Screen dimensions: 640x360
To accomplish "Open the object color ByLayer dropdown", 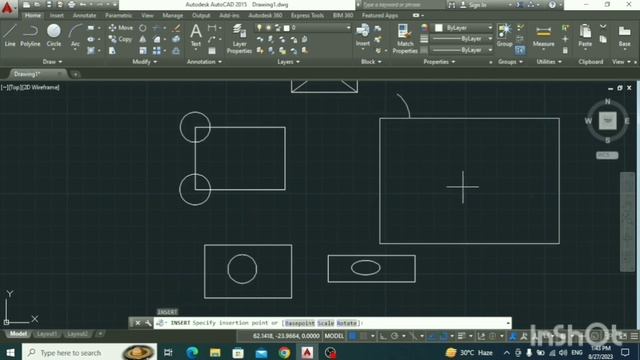I will point(464,28).
